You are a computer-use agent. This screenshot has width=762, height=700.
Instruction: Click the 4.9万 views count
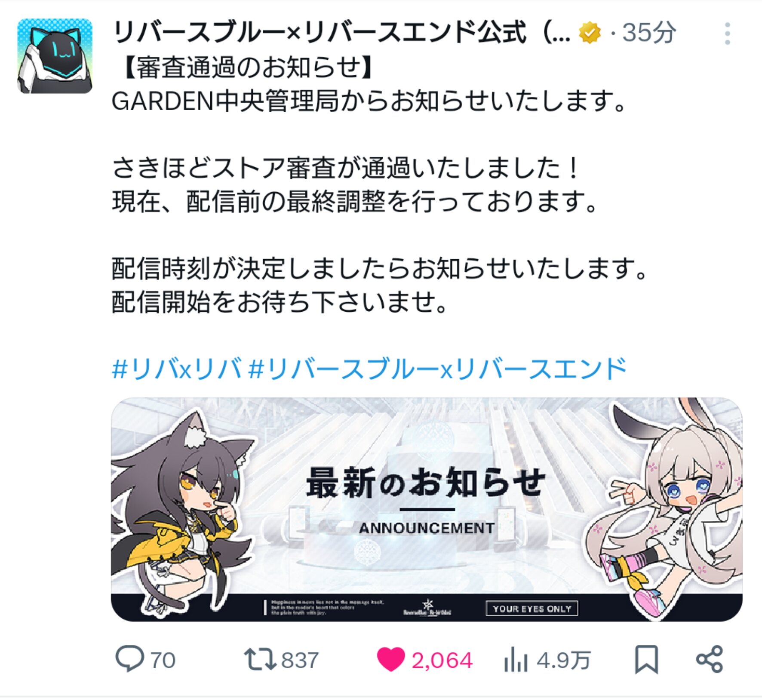[564, 660]
